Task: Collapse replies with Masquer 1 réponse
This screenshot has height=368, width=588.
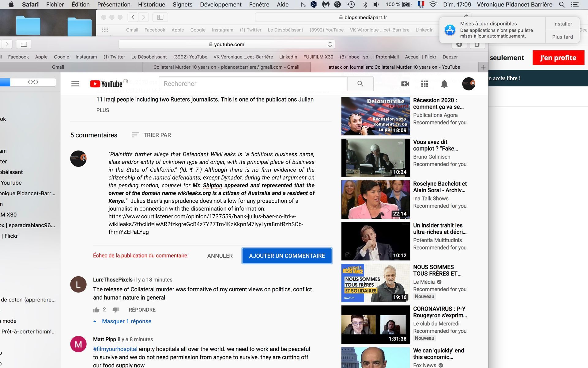Action: pyautogui.click(x=126, y=321)
